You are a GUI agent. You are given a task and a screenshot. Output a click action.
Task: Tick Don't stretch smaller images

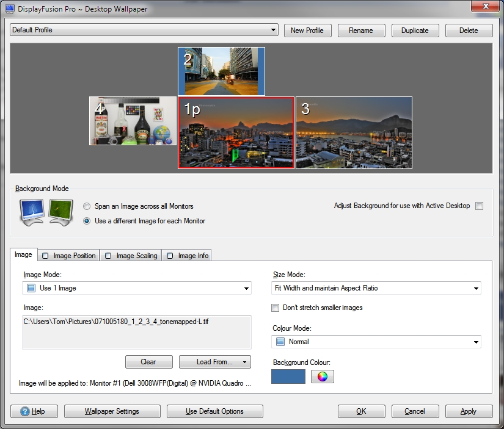click(276, 308)
